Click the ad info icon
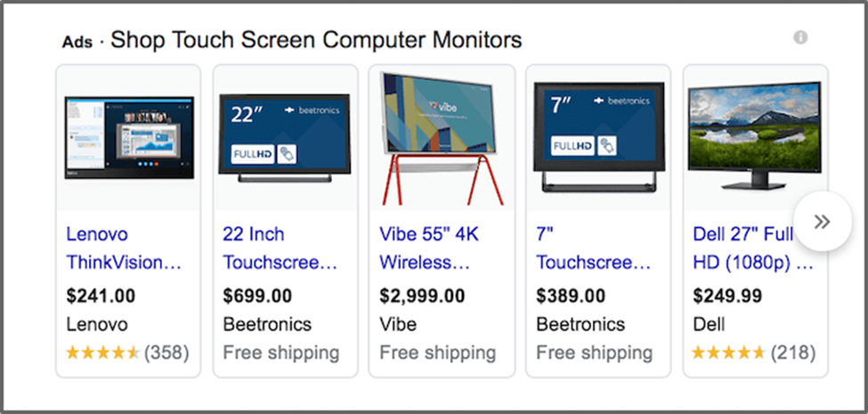 800,37
